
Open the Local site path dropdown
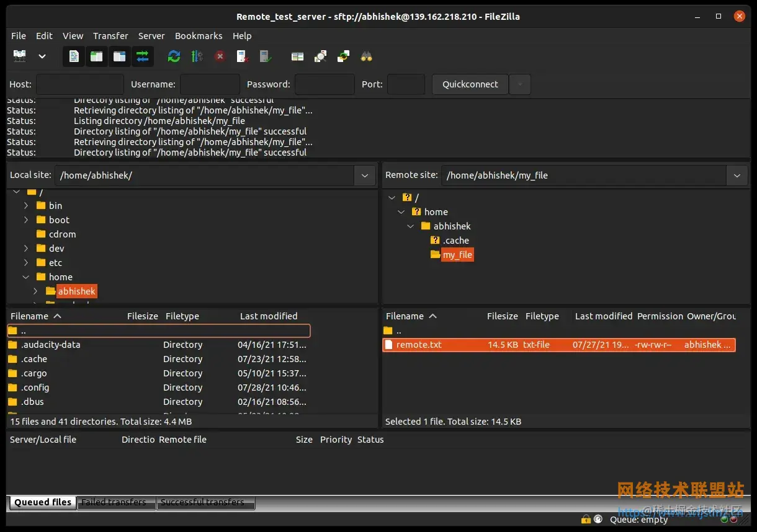[365, 175]
